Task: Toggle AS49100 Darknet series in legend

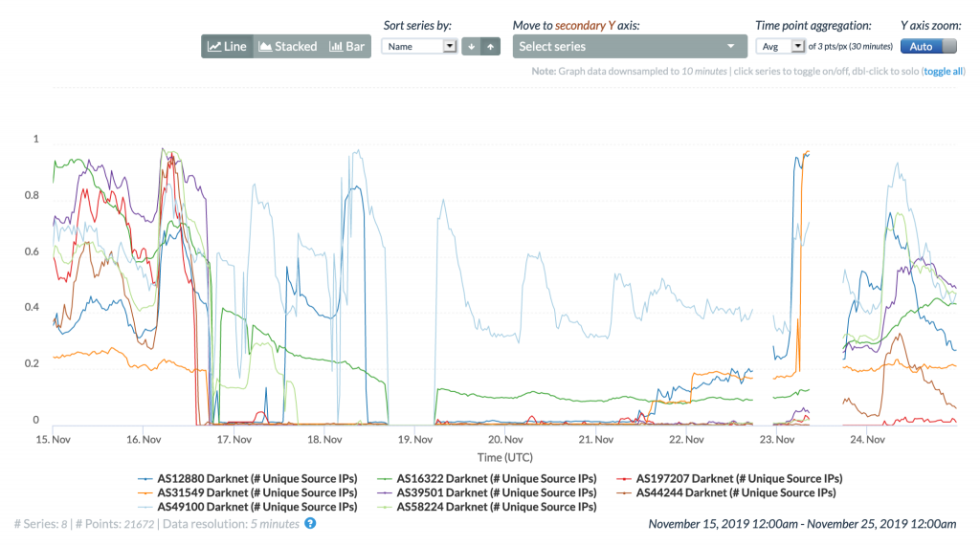Action: click(248, 507)
